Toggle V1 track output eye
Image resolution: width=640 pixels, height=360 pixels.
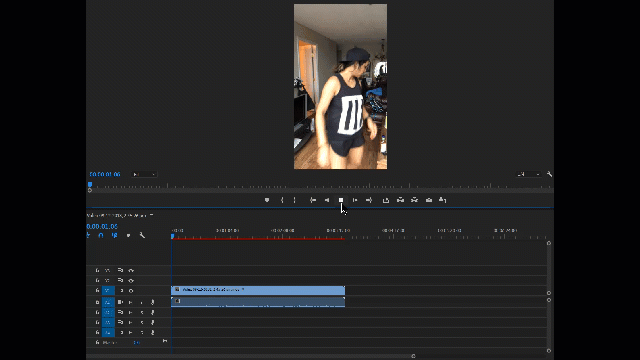[131, 291]
